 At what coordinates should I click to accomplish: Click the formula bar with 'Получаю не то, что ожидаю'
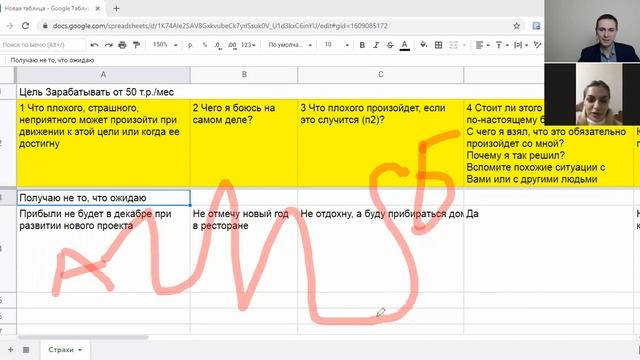point(273,60)
